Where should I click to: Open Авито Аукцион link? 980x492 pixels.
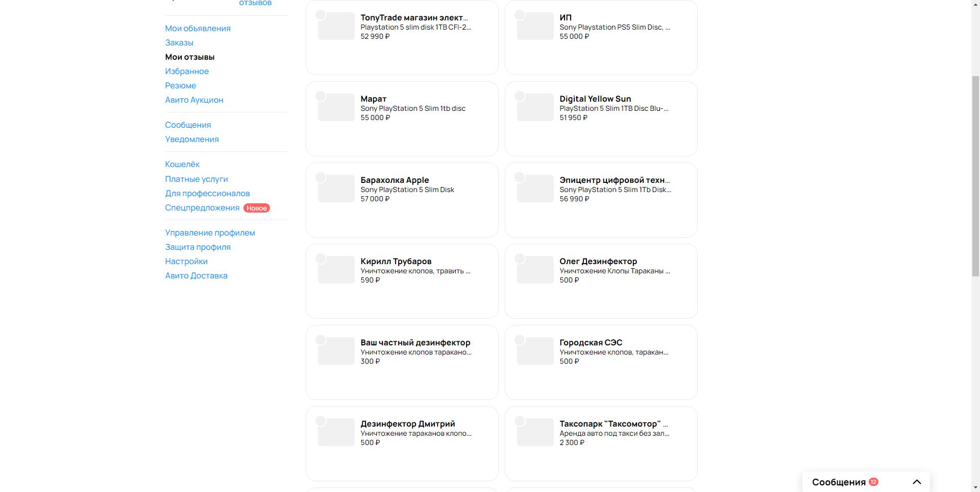tap(194, 100)
